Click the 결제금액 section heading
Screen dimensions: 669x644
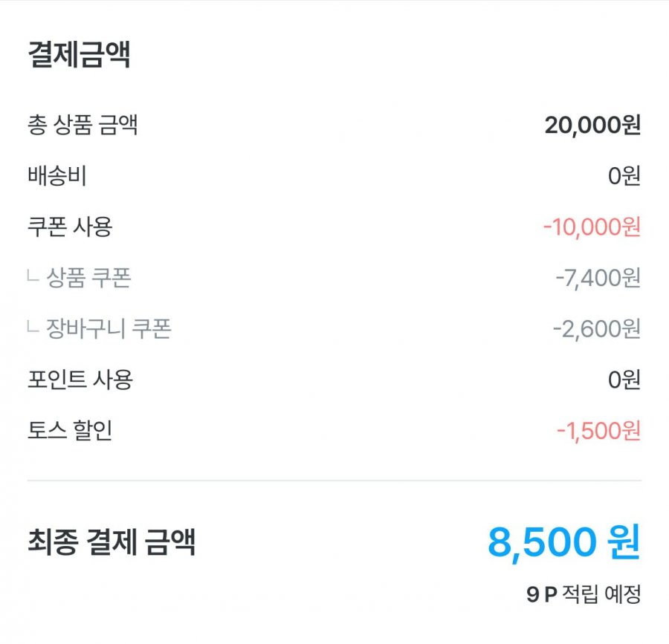[80, 55]
